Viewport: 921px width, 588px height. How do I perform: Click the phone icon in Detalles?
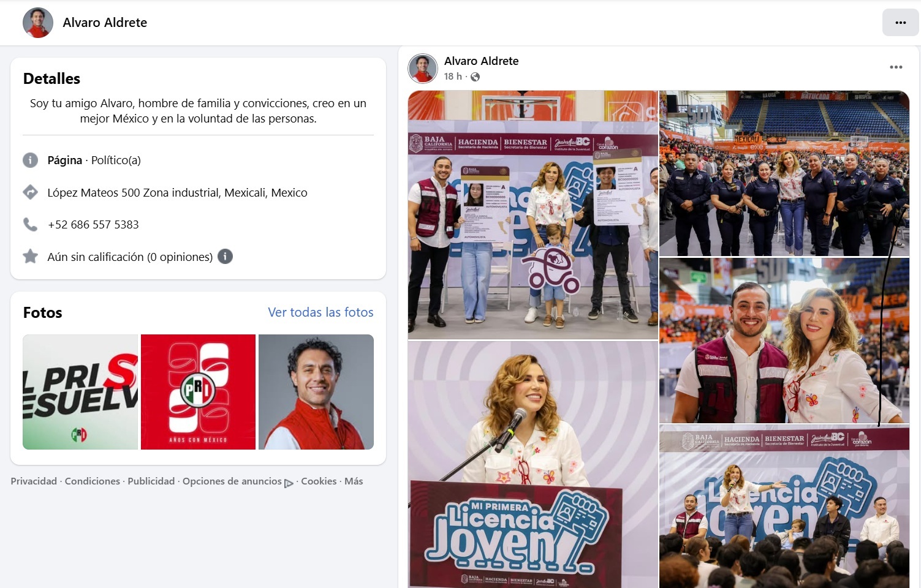coord(30,224)
